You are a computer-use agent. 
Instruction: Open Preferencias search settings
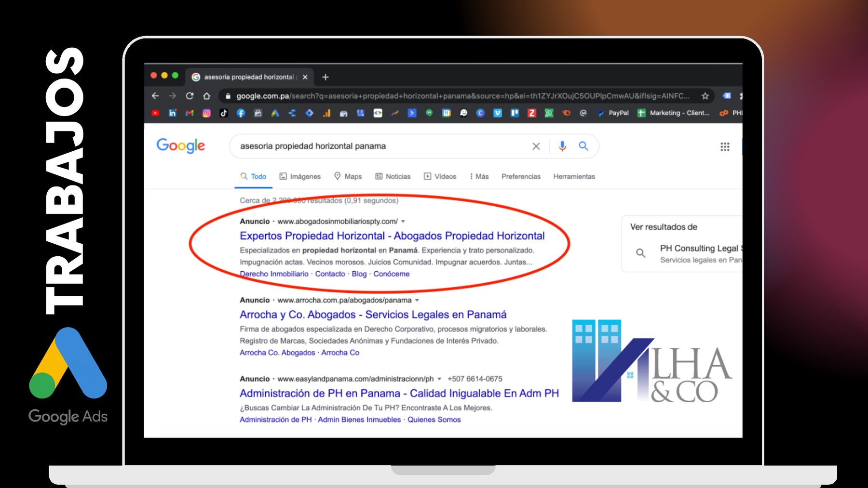[x=521, y=176]
